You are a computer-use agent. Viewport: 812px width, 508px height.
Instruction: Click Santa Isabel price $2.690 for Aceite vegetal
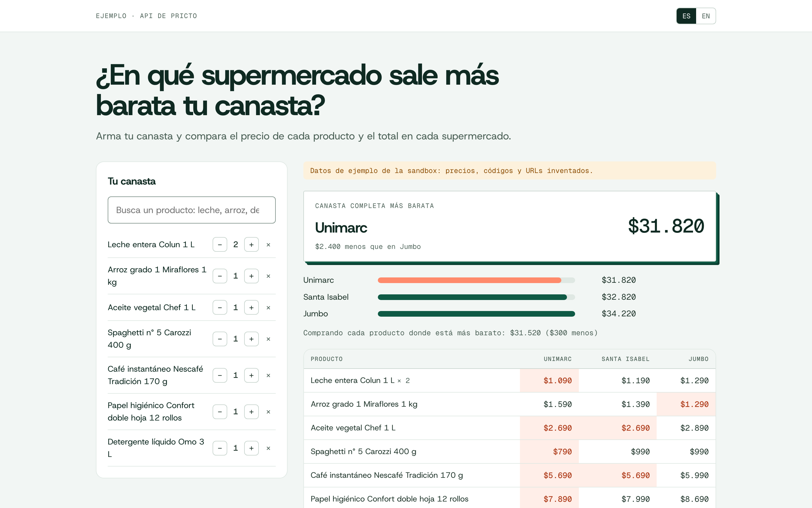tap(636, 428)
